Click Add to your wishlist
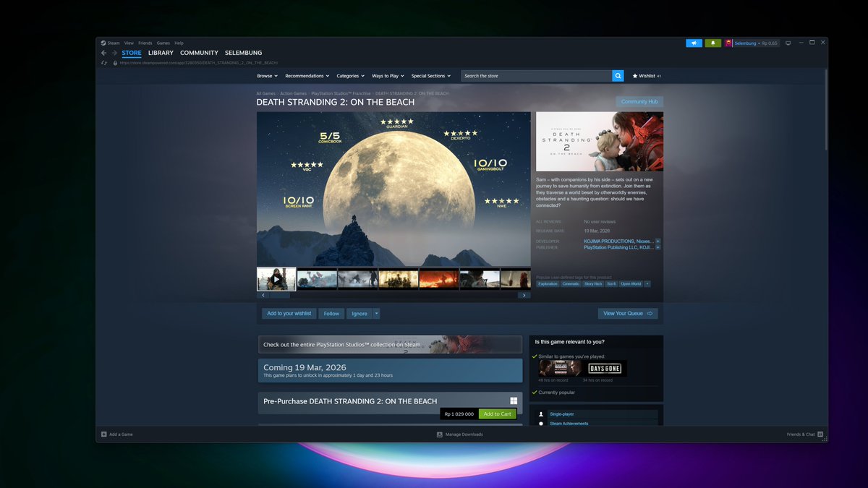Image resolution: width=868 pixels, height=488 pixels. [289, 314]
